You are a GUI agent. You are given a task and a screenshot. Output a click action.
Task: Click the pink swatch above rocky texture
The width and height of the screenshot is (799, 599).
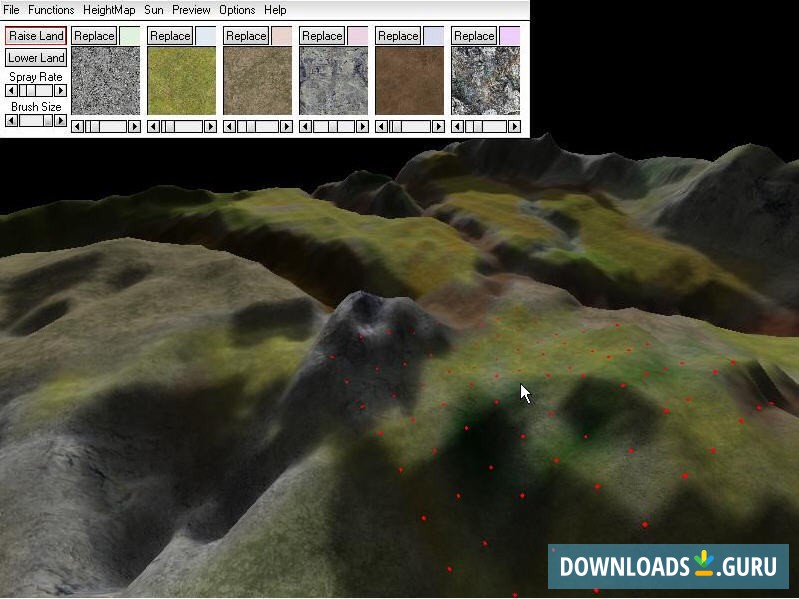(x=358, y=36)
